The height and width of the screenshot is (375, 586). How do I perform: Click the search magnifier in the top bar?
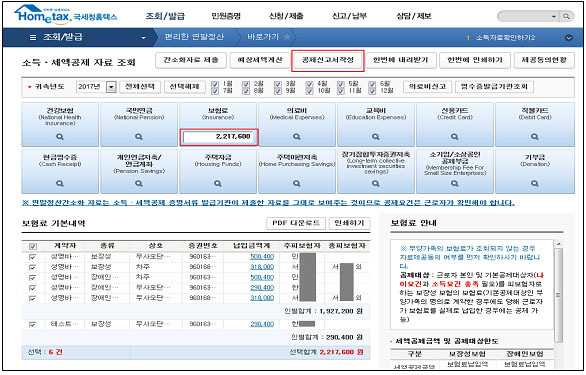tap(567, 16)
